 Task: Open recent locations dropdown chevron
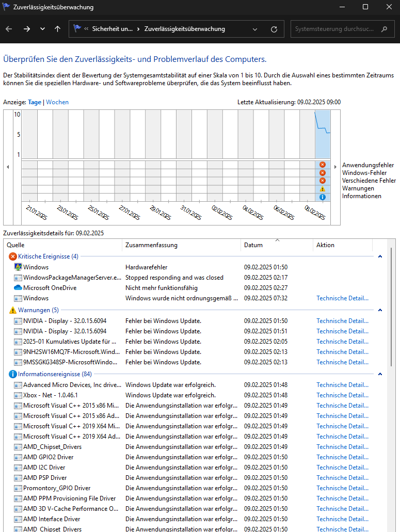pyautogui.click(x=42, y=29)
